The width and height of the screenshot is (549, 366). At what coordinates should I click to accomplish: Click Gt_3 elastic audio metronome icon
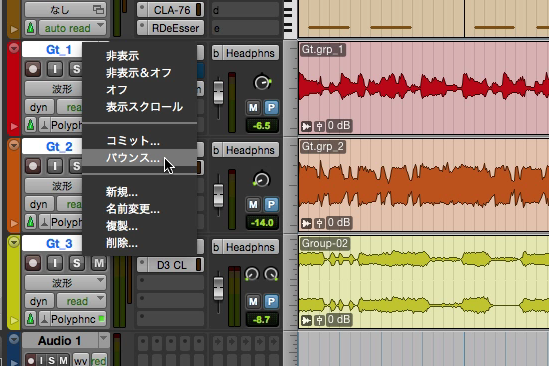click(44, 319)
